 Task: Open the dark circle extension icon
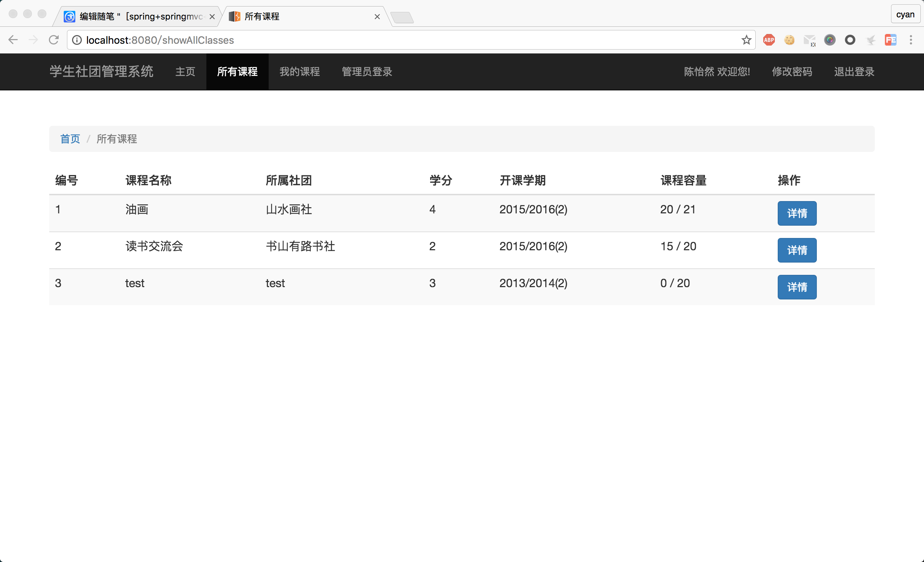click(x=850, y=40)
